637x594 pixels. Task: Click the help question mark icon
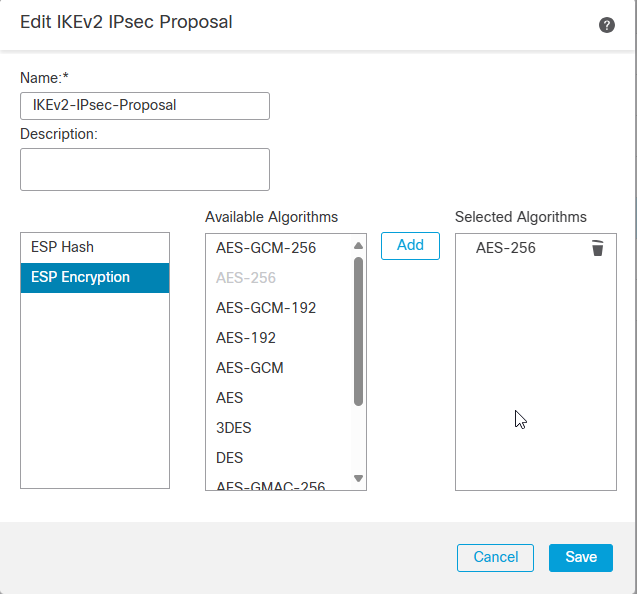[x=606, y=25]
